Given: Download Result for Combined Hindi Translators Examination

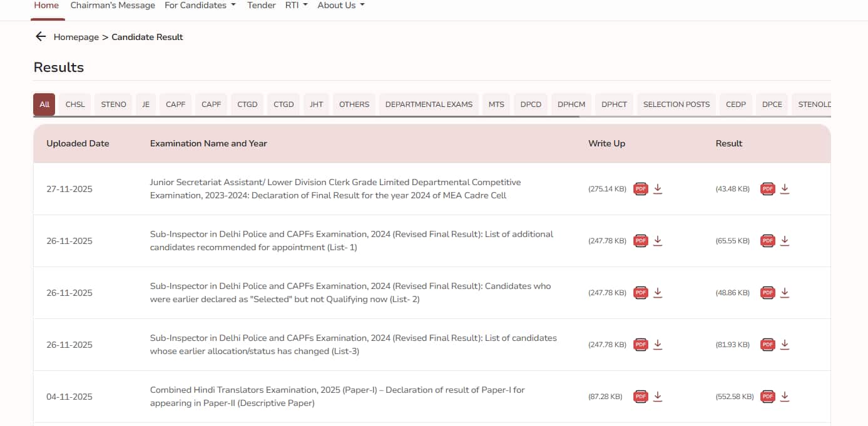Looking at the screenshot, I should (x=785, y=397).
